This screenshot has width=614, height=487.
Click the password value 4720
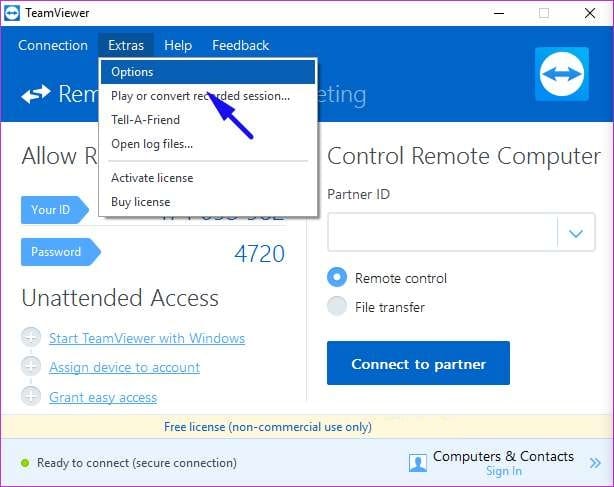click(x=260, y=254)
